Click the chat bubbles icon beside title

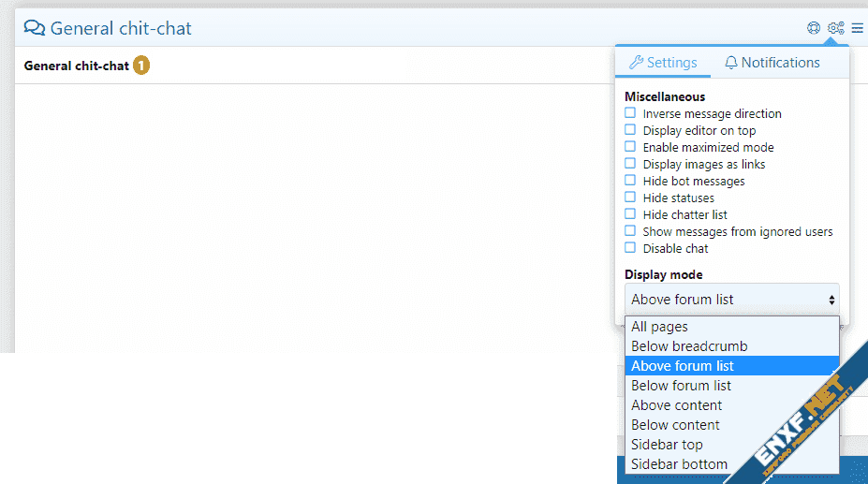(x=35, y=28)
